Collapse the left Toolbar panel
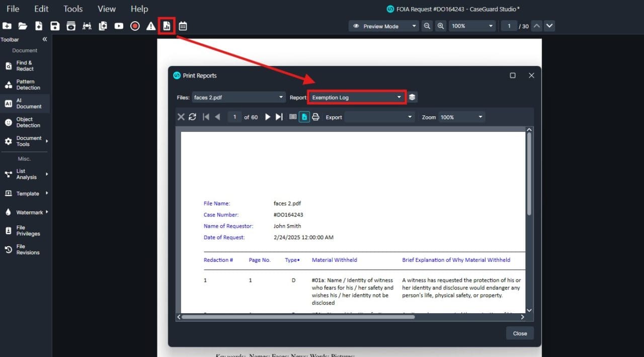This screenshot has width=644, height=357. (x=44, y=39)
